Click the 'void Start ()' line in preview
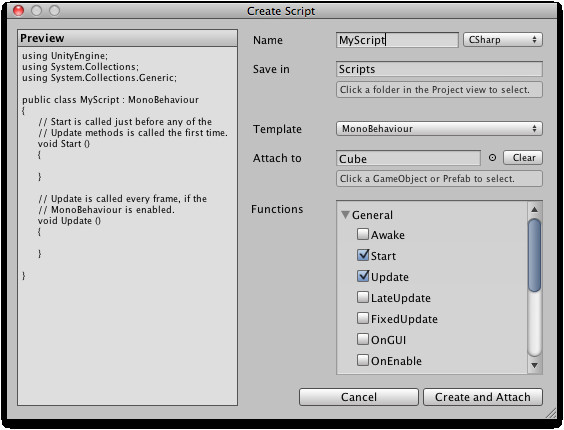The image size is (564, 430). [x=64, y=144]
